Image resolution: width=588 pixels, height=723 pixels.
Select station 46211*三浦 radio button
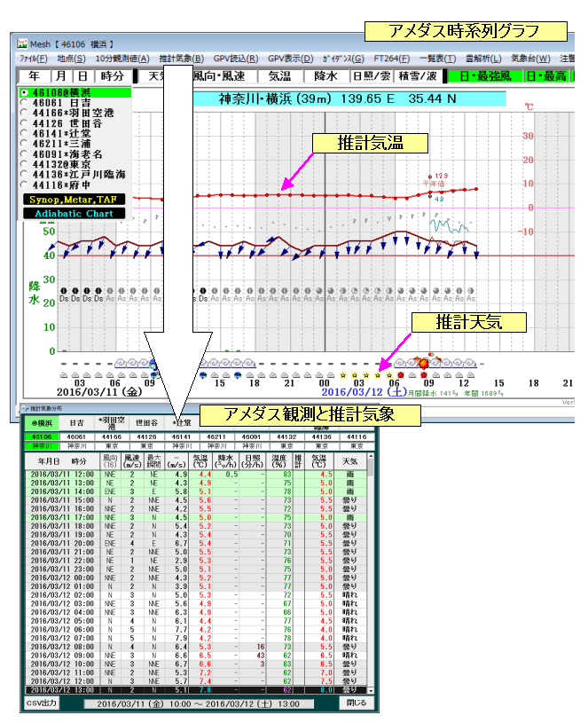[x=25, y=143]
